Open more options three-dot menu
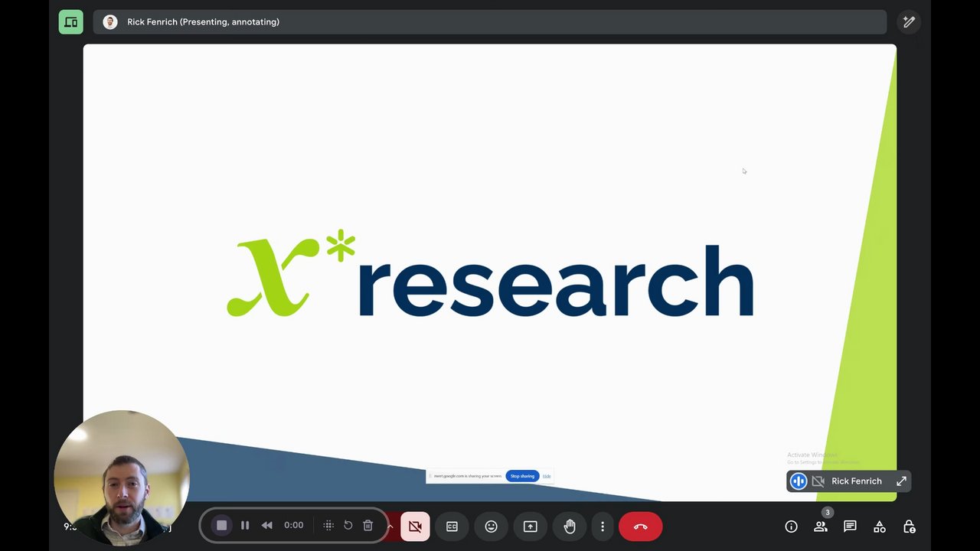 pyautogui.click(x=603, y=527)
